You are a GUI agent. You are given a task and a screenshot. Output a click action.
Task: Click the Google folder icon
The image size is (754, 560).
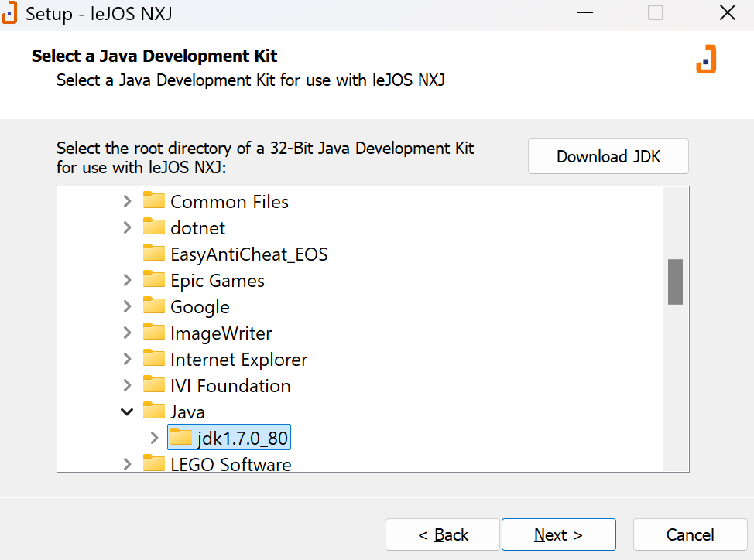[154, 306]
